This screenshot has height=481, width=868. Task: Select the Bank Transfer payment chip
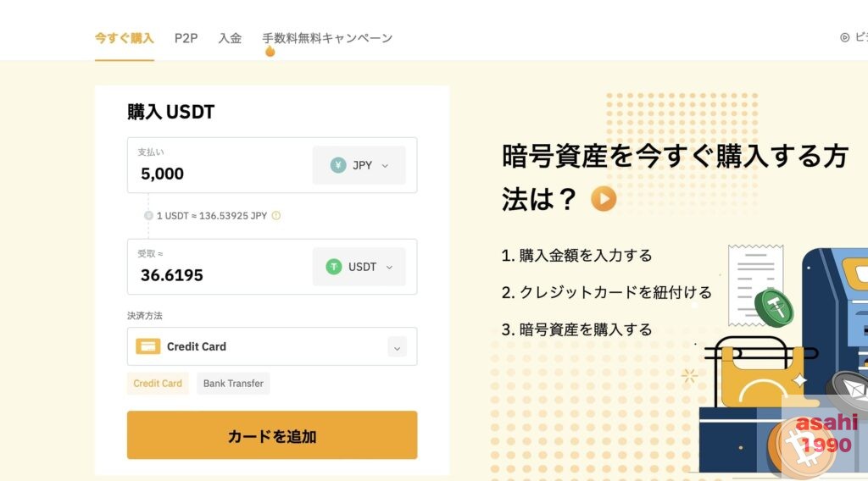[233, 383]
